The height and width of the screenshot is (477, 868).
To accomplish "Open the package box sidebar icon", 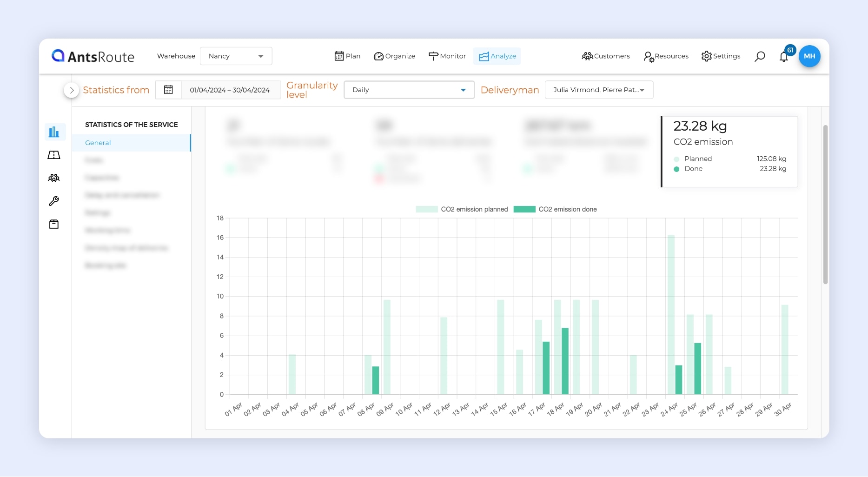I will click(54, 224).
